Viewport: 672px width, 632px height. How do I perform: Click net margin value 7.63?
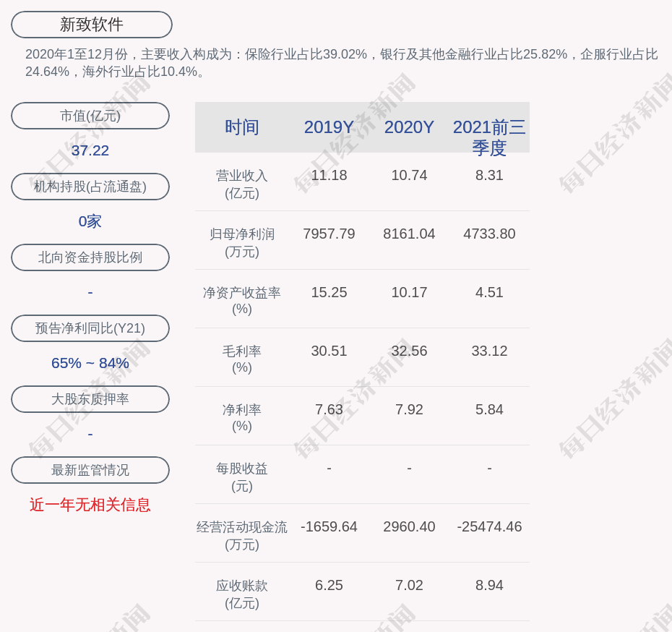[329, 409]
